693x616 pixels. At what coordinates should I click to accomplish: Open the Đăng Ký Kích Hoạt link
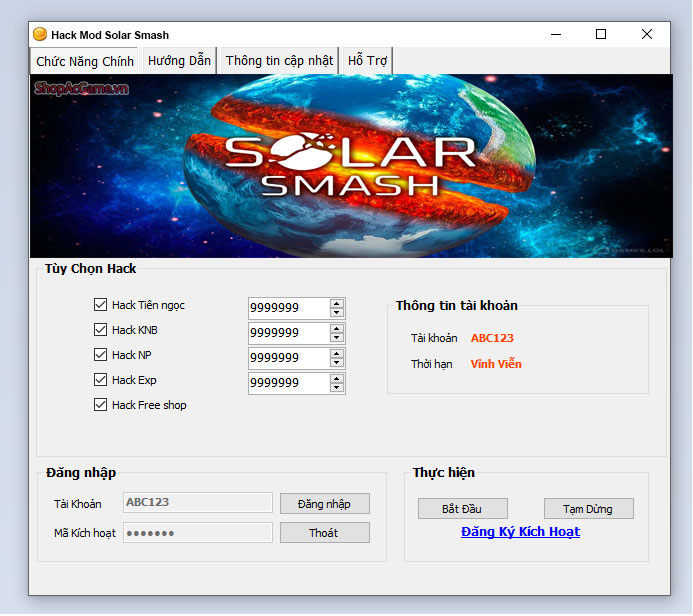click(520, 532)
